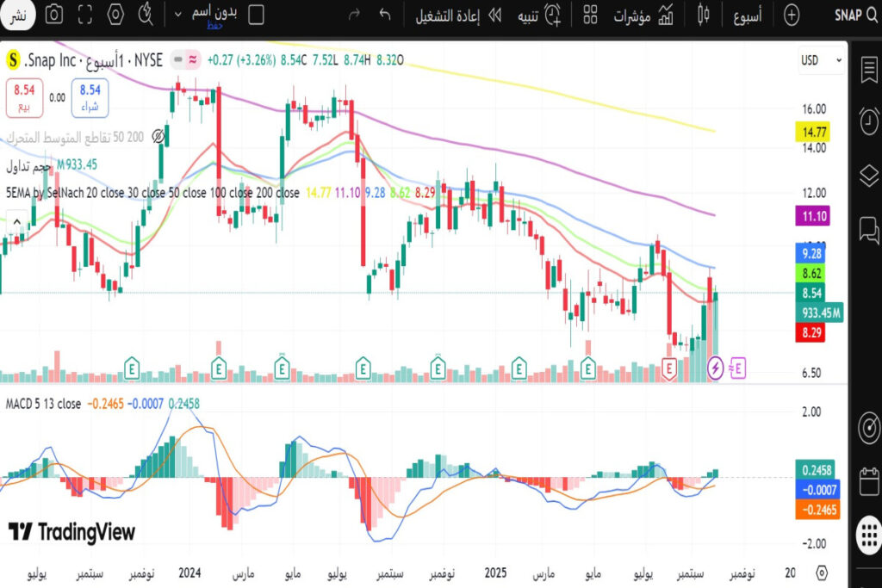Open the watchlist panel in the right sidebar
Screen dimensions: 882x588
tap(867, 69)
